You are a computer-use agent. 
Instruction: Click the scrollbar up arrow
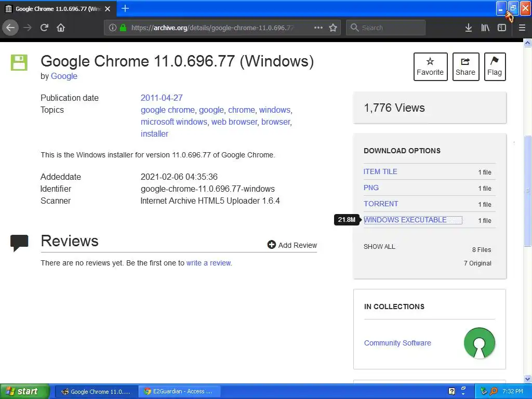pyautogui.click(x=527, y=43)
